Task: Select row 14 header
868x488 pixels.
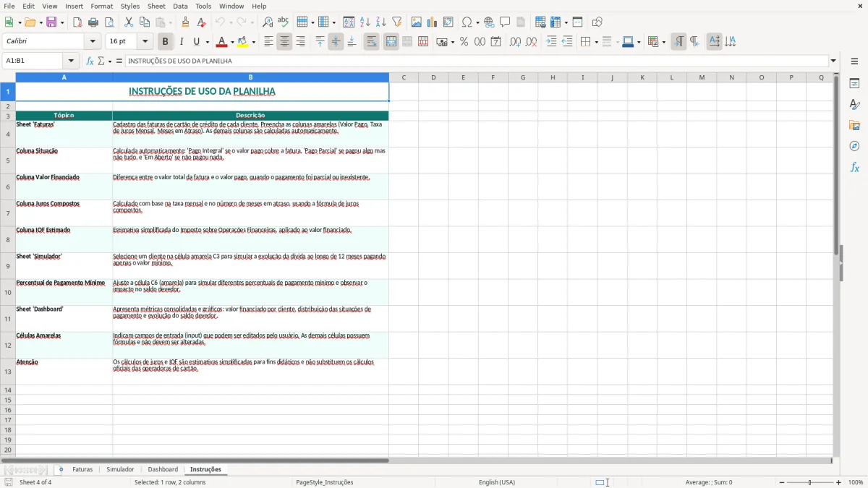Action: (x=8, y=390)
